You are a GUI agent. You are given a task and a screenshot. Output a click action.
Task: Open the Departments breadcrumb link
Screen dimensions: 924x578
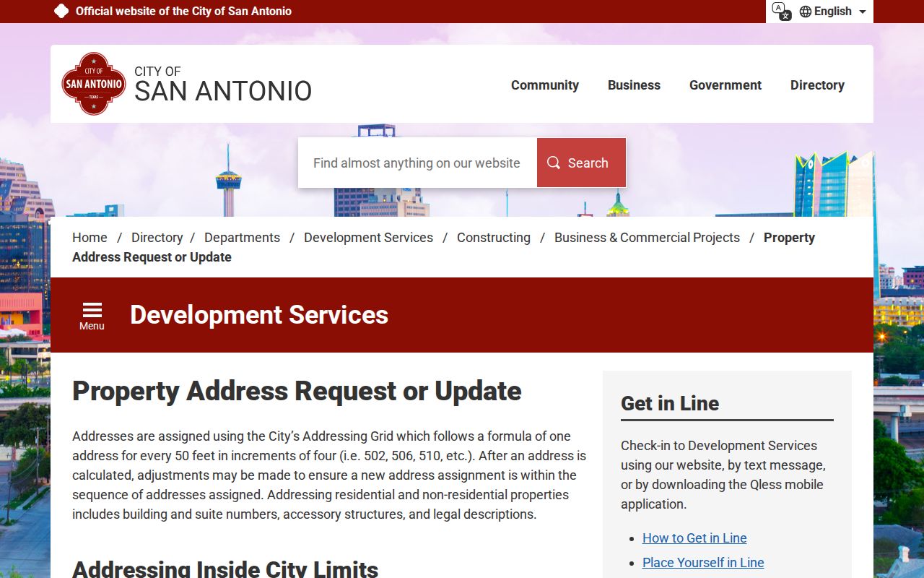point(242,238)
